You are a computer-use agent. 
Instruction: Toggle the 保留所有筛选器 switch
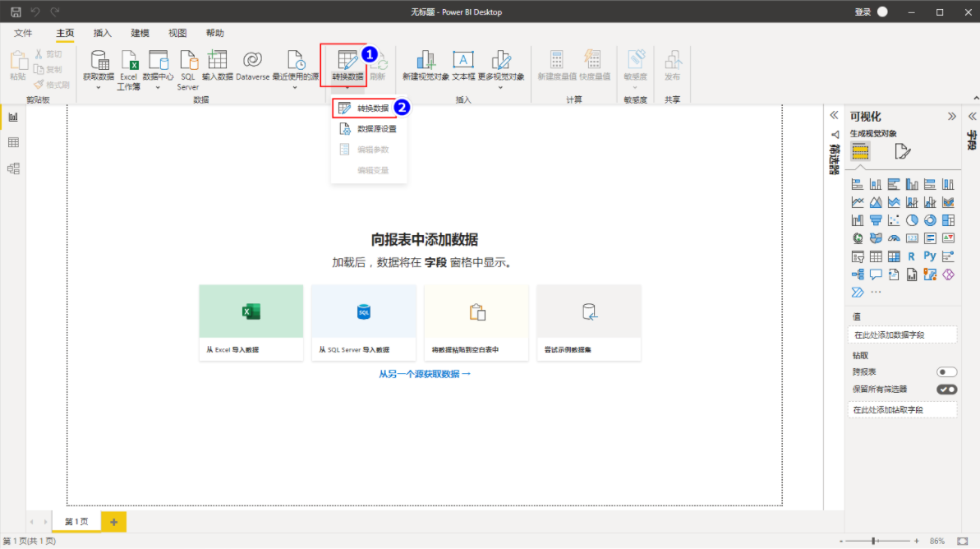[946, 390]
